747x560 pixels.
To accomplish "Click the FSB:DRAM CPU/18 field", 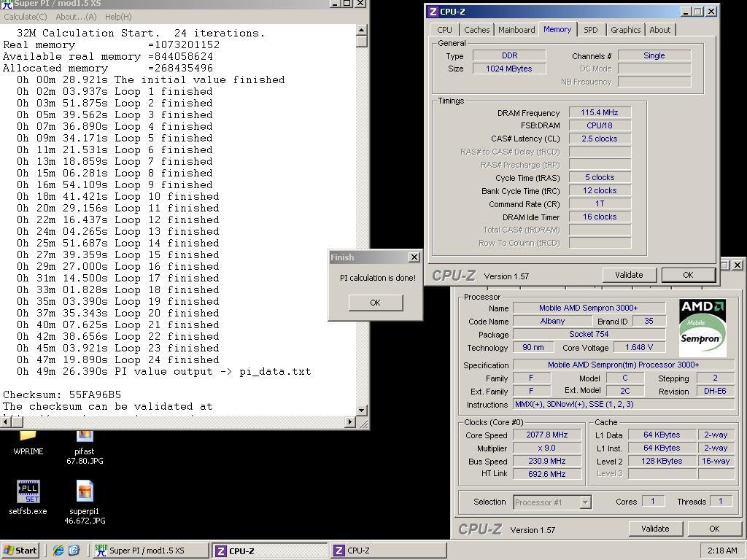I will (x=600, y=125).
